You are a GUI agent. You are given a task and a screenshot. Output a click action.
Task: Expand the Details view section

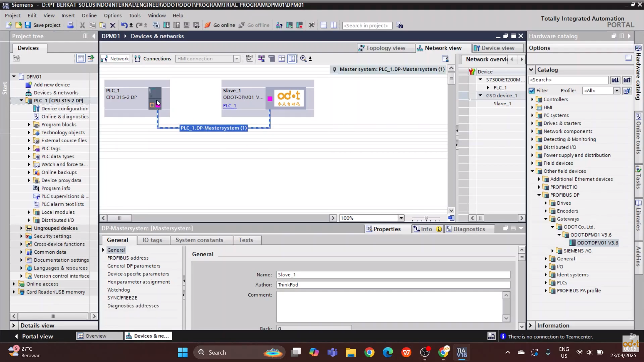(x=13, y=325)
